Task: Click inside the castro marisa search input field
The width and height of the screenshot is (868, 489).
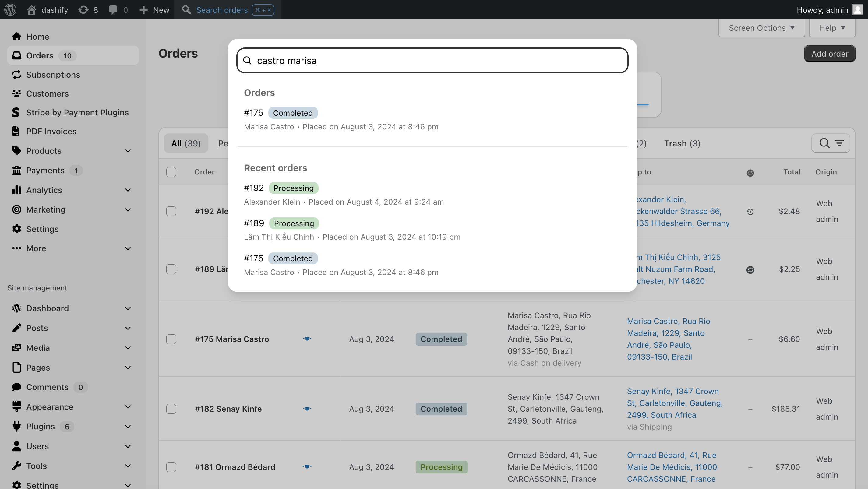Action: 432,60
